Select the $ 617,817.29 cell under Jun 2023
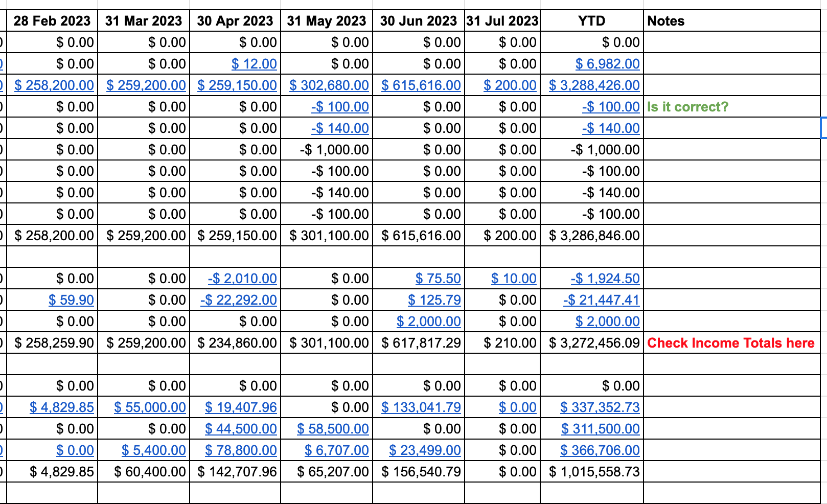 (419, 343)
